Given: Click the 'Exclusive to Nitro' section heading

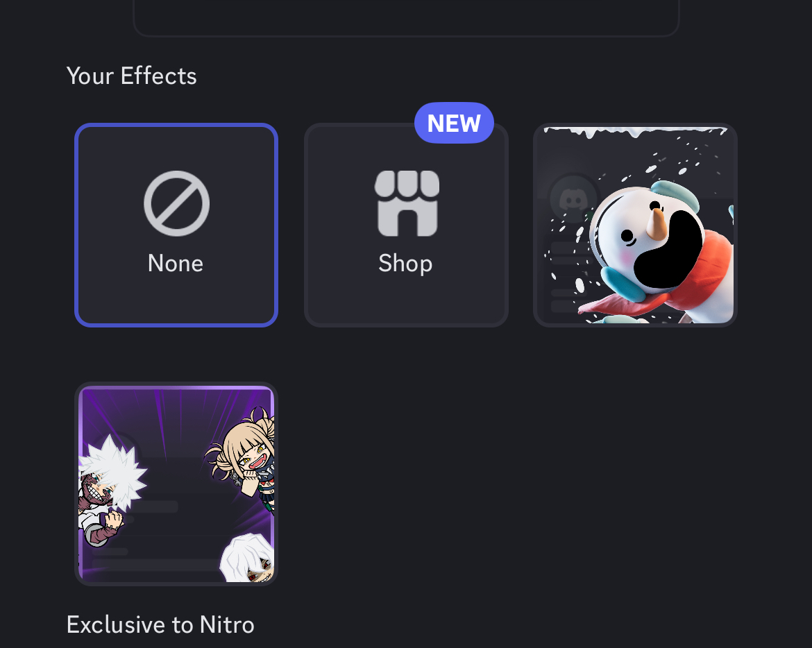Looking at the screenshot, I should (160, 624).
